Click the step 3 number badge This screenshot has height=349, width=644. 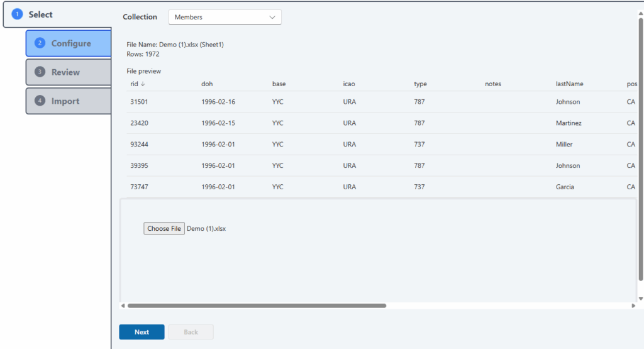[40, 72]
